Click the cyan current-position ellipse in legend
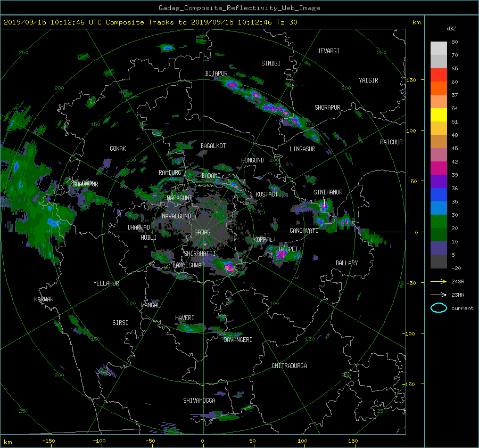 (x=439, y=308)
